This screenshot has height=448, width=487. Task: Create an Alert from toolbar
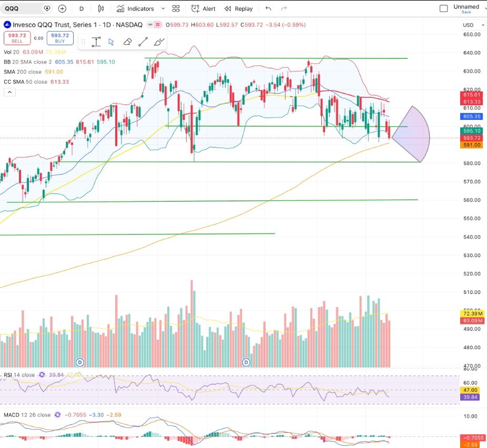(204, 8)
